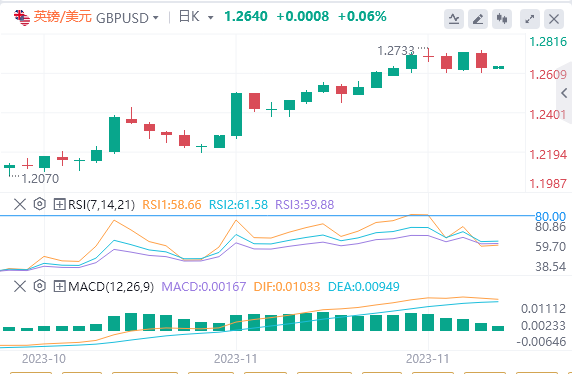Click the 英镑/美元 pair name
Image resolution: width=572 pixels, height=374 pixels.
tap(62, 17)
